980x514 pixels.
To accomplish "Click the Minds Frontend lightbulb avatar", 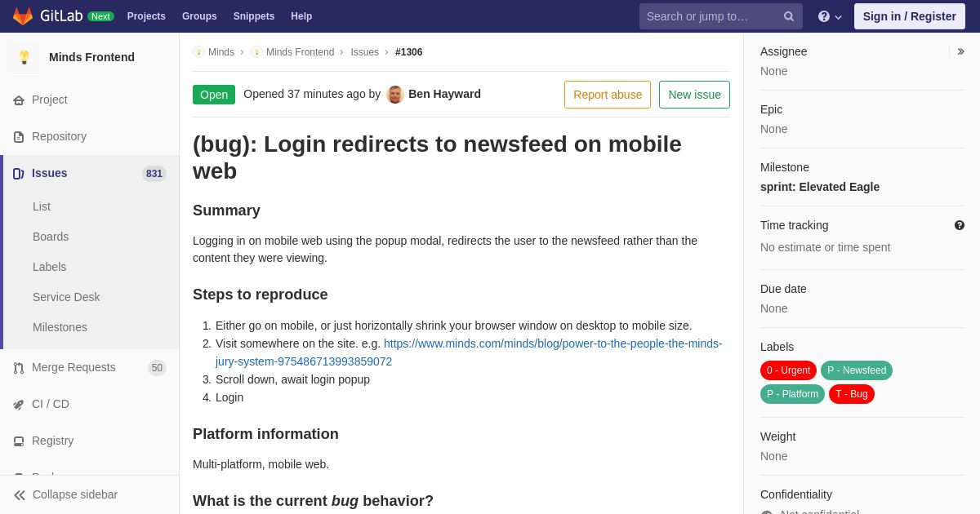I will click(24, 57).
